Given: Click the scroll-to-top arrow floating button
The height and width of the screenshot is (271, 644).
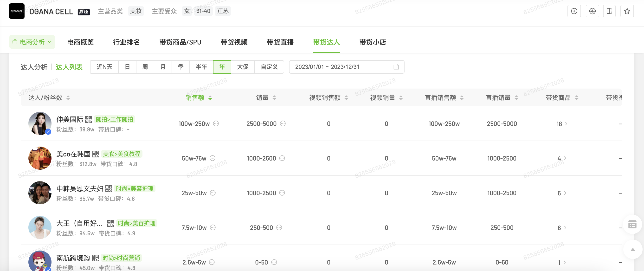Looking at the screenshot, I should coord(632,250).
